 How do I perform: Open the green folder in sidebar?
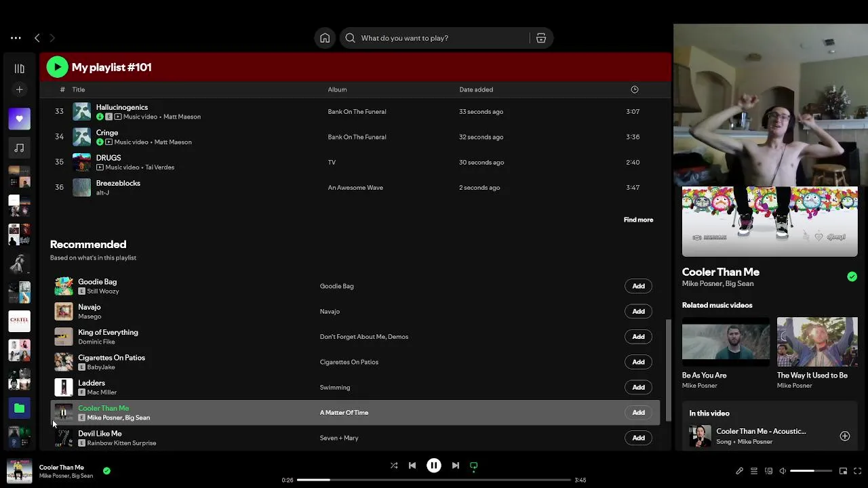tap(20, 408)
